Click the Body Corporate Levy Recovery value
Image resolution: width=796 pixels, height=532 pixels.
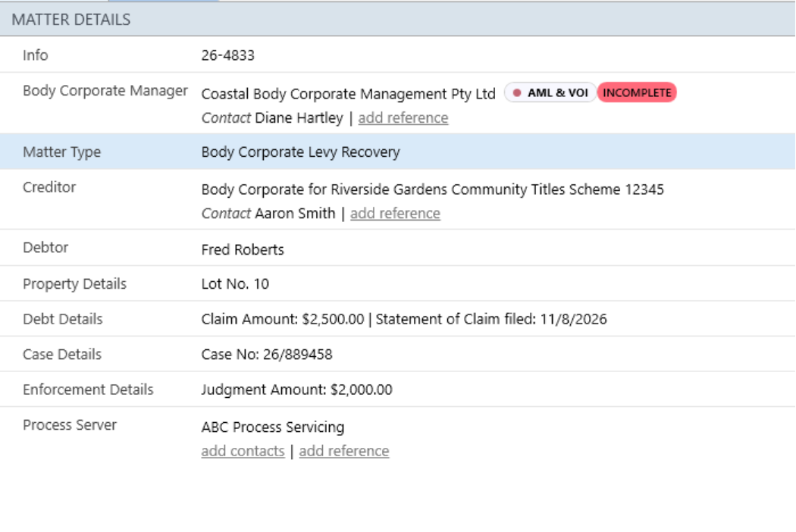coord(300,152)
